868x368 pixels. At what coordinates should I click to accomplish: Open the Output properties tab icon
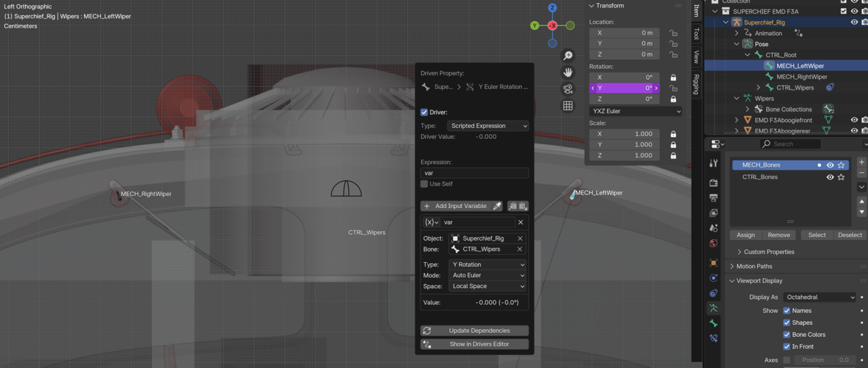coord(713,198)
